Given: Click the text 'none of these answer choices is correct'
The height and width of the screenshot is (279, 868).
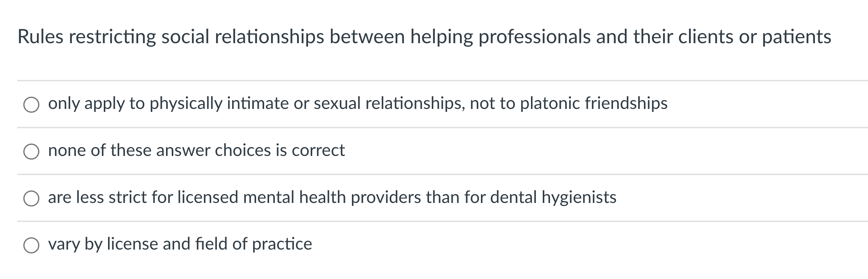Looking at the screenshot, I should pos(197,150).
